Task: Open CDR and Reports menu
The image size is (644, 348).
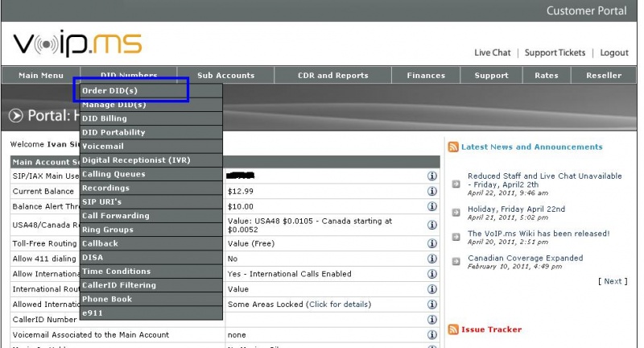Action: (333, 75)
